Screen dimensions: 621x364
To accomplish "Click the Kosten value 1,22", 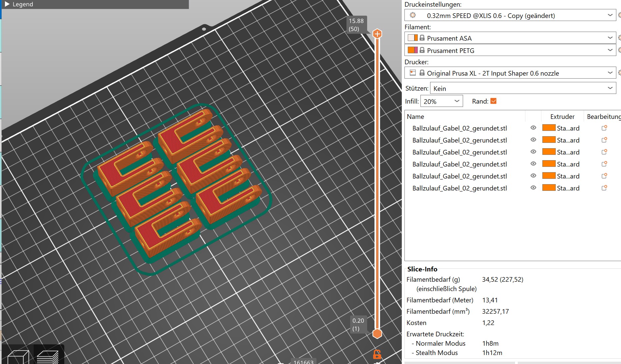I will point(488,323).
